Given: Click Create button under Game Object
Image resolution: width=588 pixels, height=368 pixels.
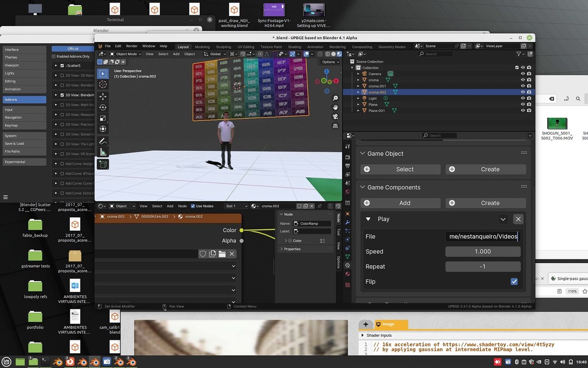Looking at the screenshot, I should click(485, 169).
